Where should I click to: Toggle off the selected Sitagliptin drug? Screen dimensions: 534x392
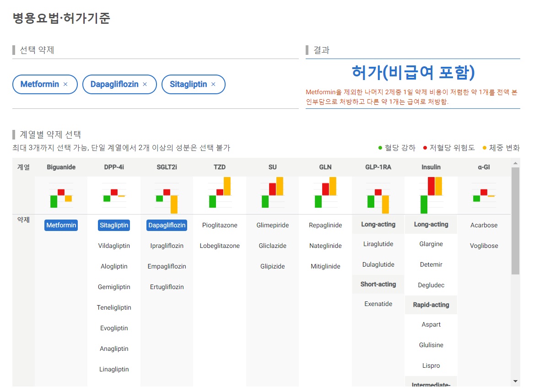[113, 225]
